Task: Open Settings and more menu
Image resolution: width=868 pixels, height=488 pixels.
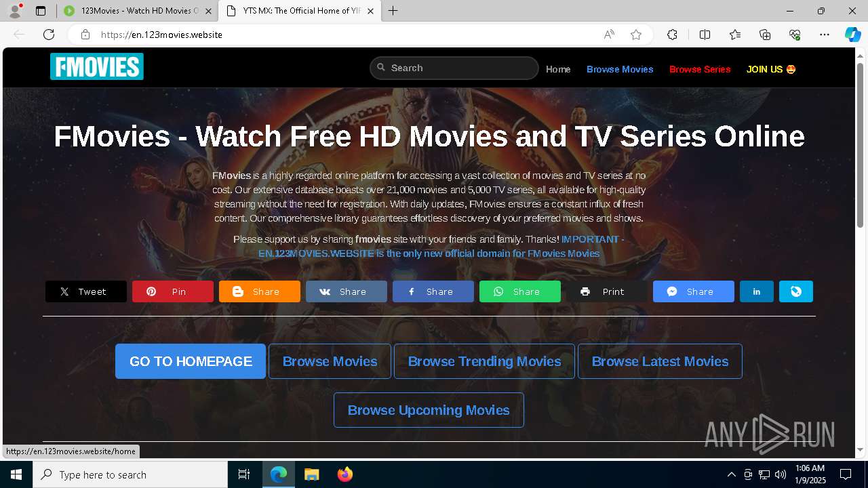Action: pos(825,35)
